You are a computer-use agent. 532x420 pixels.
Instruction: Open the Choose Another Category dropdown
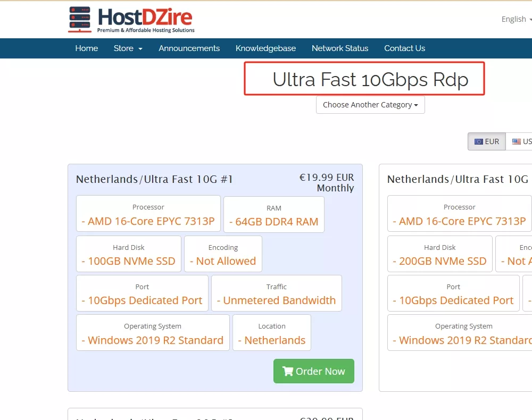tap(370, 105)
